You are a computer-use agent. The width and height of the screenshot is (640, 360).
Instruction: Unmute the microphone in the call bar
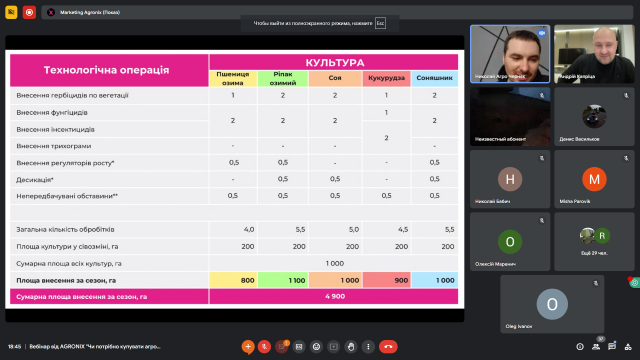click(264, 347)
